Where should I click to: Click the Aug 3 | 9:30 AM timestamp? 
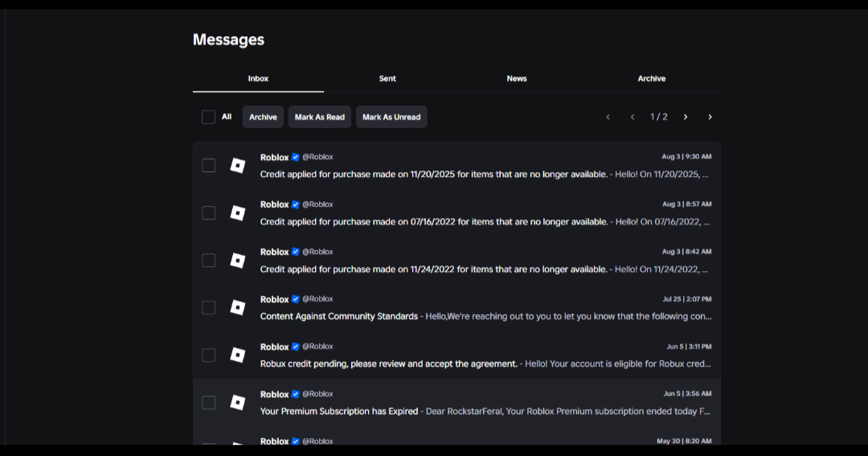686,157
